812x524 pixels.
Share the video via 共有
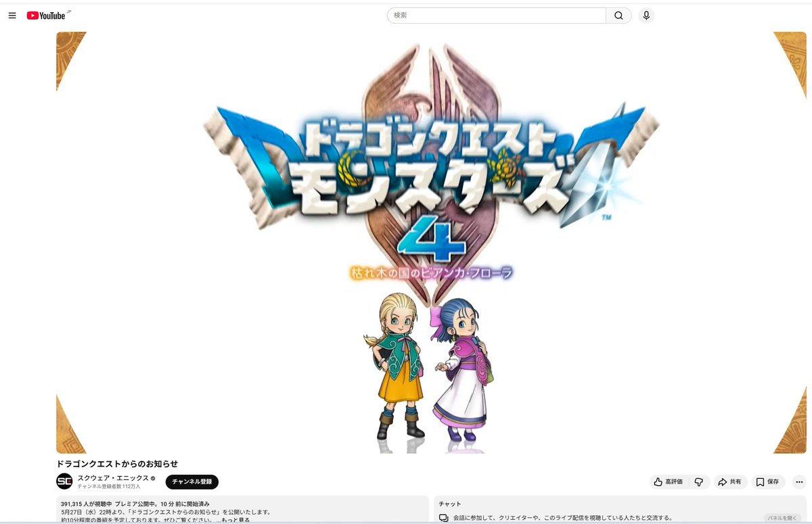(730, 482)
